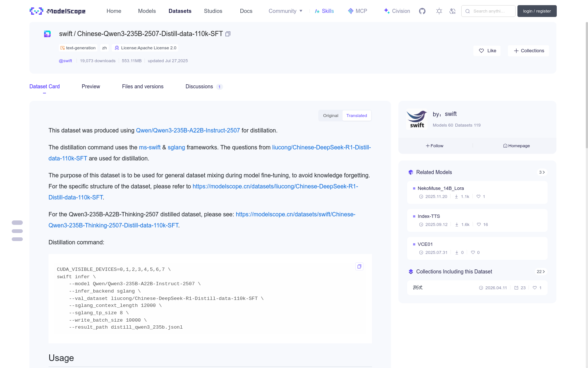588x368 pixels.
Task: Expand the Community dropdown menu
Action: 286,11
